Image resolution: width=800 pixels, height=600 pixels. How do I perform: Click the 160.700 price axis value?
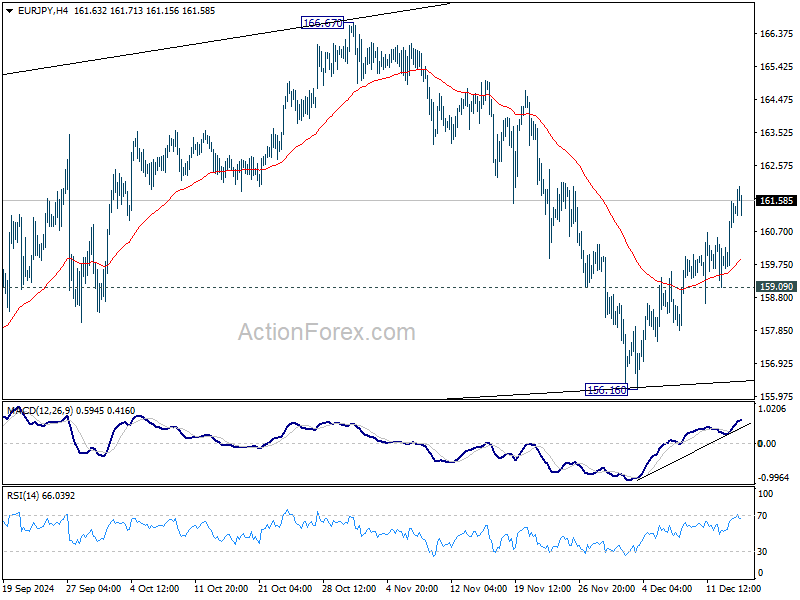(x=777, y=232)
